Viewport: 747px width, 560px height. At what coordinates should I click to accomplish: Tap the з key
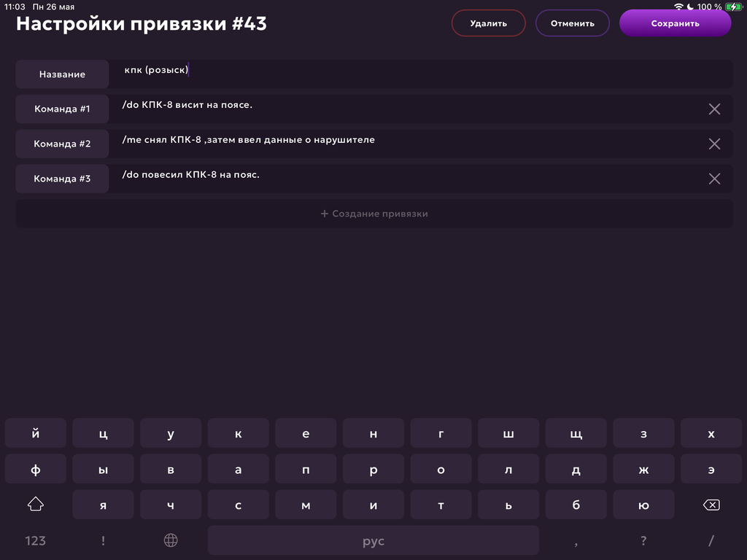coord(643,433)
